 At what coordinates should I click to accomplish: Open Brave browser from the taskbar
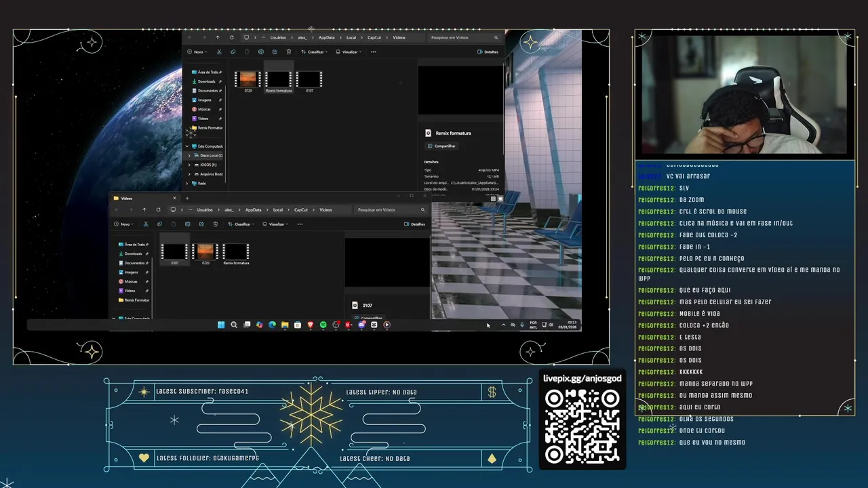(x=311, y=325)
